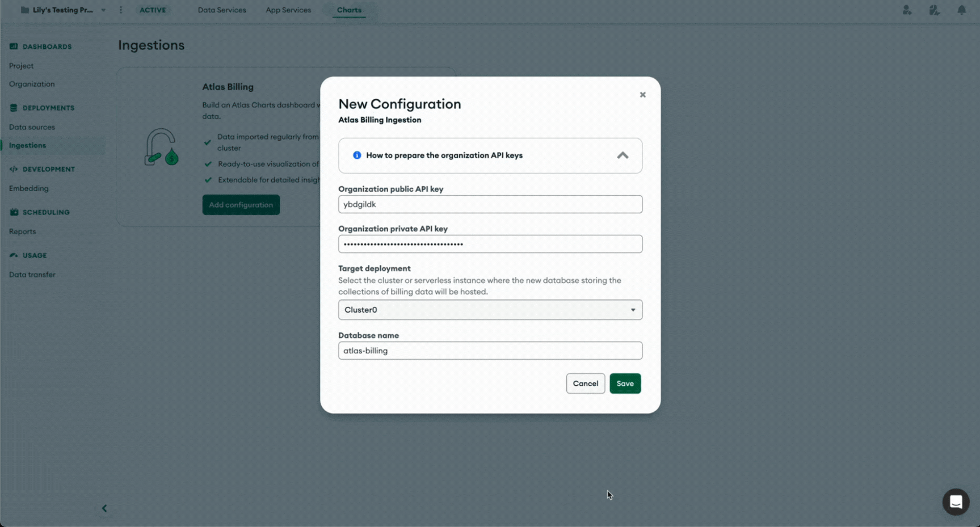Open the activity feed icon
Screen dimensions: 980x527
click(x=934, y=10)
